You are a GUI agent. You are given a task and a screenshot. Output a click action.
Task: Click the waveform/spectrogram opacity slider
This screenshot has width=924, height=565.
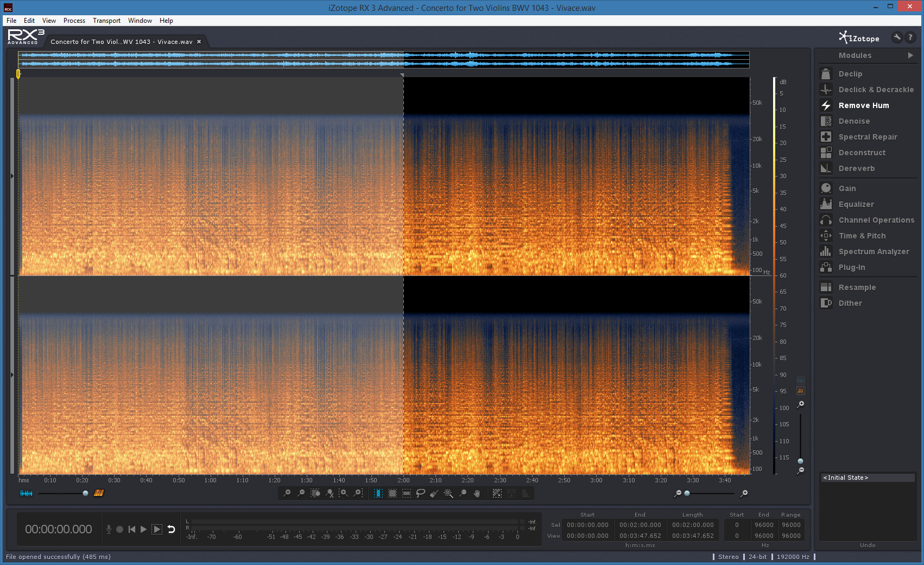pos(85,493)
